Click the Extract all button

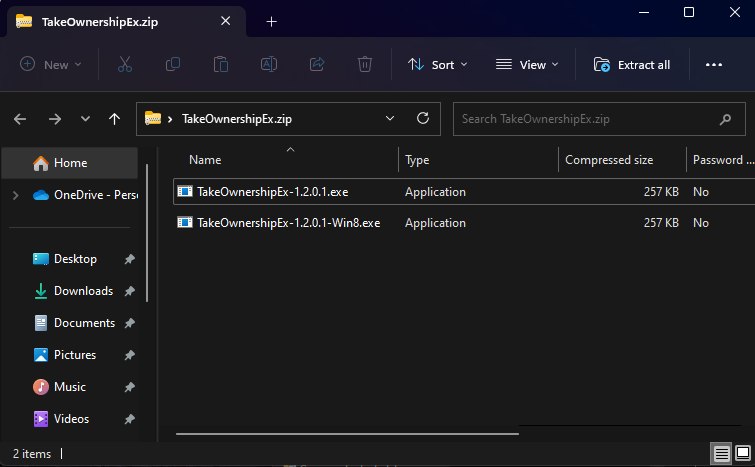coord(632,64)
